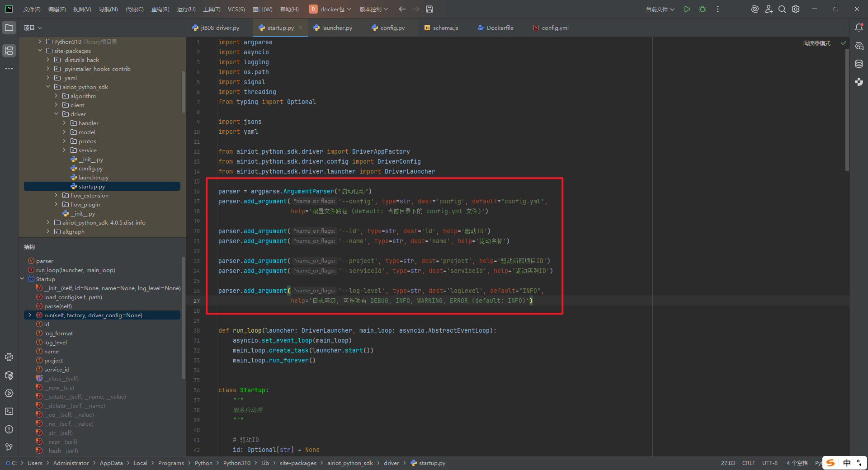868x470 pixels.
Task: Select run_loop(launcher, main_loop) in Structure
Action: (75, 270)
